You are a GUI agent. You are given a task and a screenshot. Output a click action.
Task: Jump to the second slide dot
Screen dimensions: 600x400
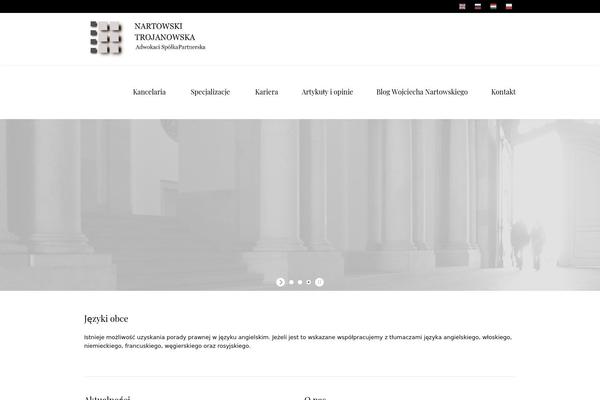[x=300, y=282]
